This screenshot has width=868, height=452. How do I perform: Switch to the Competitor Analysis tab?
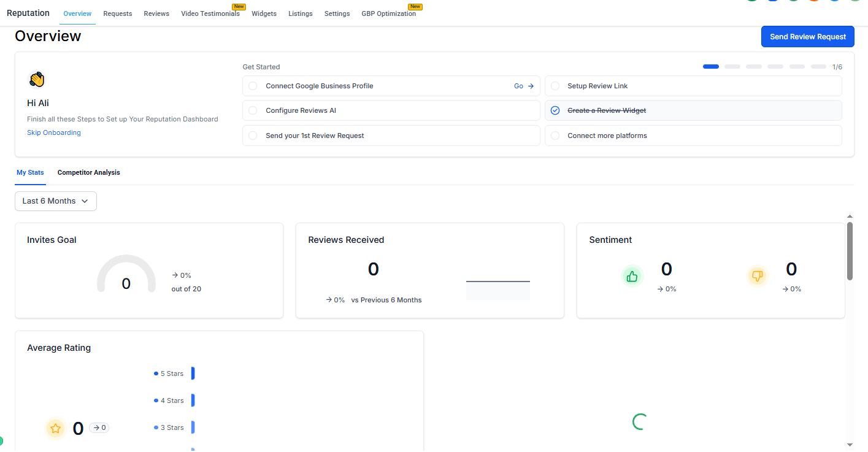tap(89, 173)
